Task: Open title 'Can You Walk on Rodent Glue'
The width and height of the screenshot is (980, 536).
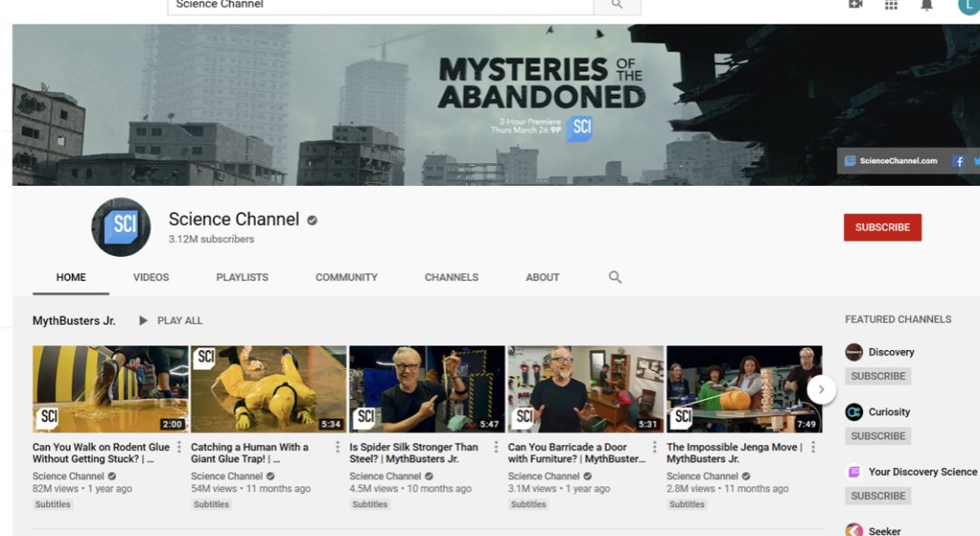Action: (x=102, y=453)
